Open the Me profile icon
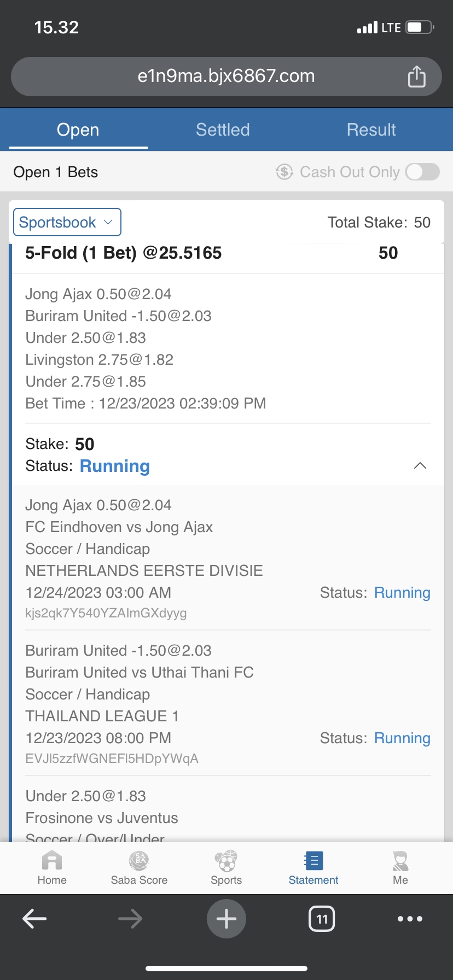Screen dimensions: 453x980 (400, 861)
